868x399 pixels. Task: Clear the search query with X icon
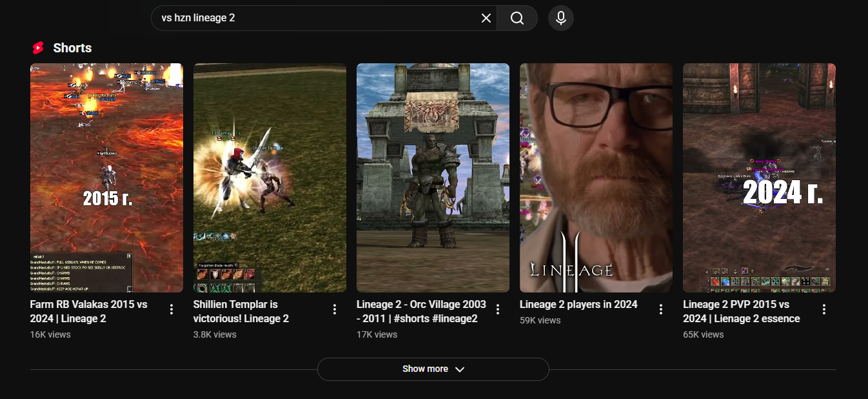486,18
